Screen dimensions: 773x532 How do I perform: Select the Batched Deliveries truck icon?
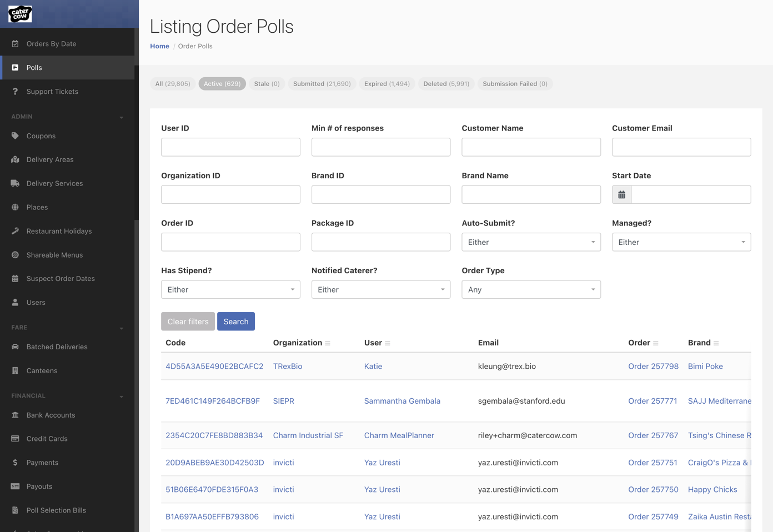(15, 347)
